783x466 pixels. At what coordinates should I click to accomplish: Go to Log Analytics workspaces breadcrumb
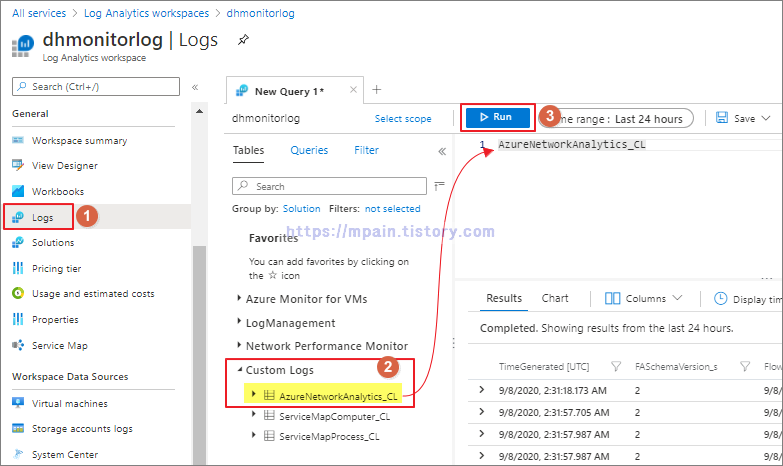[146, 13]
